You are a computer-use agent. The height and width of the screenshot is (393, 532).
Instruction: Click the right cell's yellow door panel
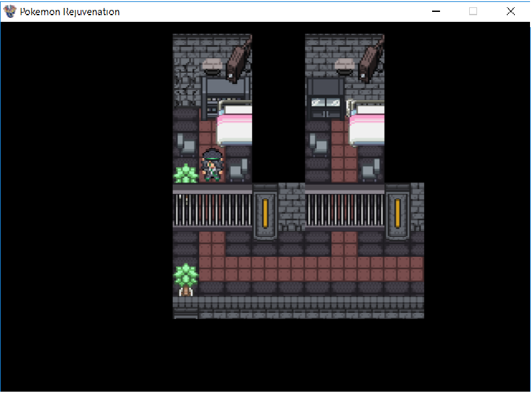pyautogui.click(x=398, y=213)
